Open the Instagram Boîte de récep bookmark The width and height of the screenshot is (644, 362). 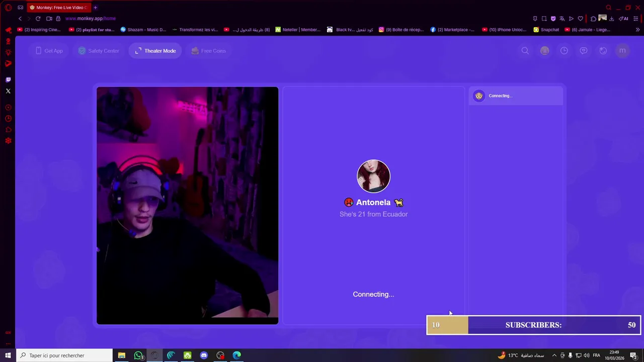click(401, 30)
